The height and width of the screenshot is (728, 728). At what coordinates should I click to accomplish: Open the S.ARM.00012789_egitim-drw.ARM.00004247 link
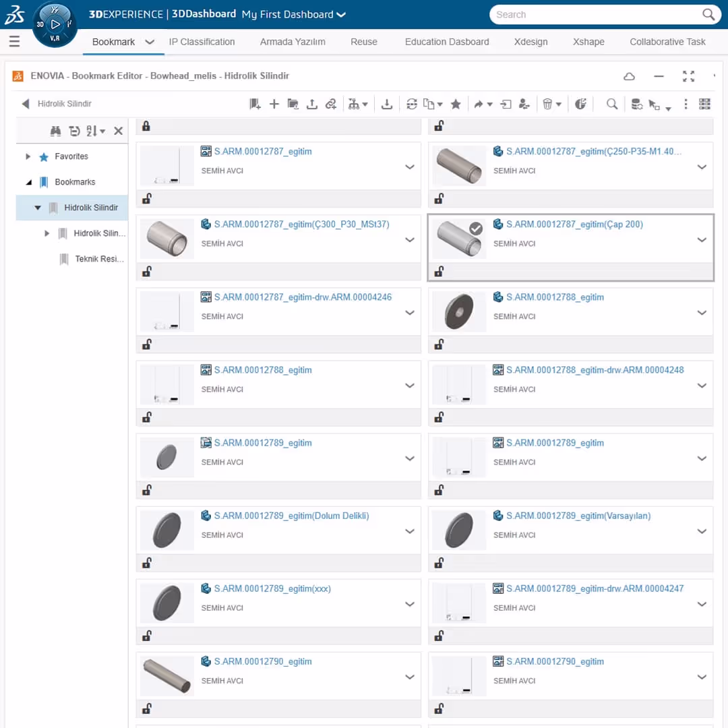click(x=595, y=588)
